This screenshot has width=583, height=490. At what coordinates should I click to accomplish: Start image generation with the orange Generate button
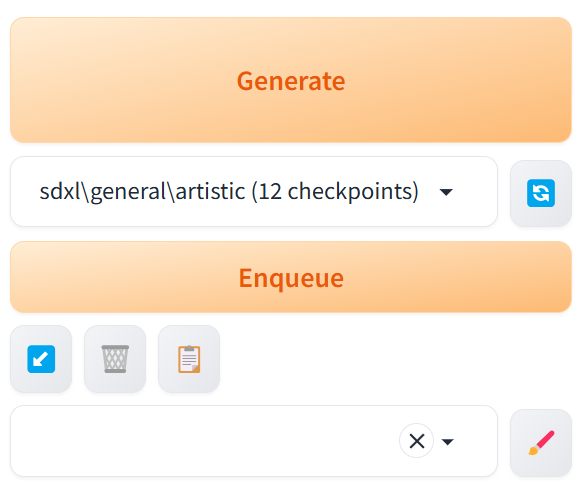[291, 80]
